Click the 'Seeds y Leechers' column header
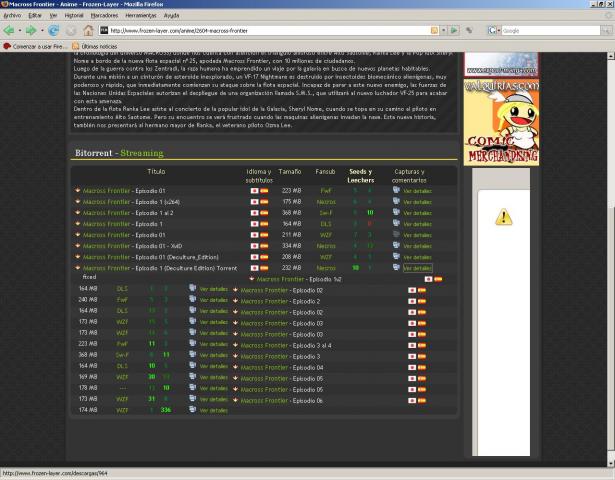 360,176
